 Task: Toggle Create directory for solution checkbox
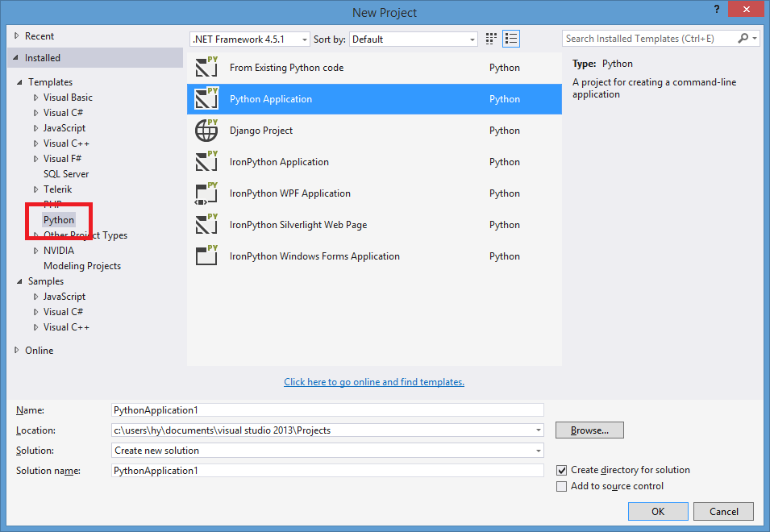tap(561, 470)
